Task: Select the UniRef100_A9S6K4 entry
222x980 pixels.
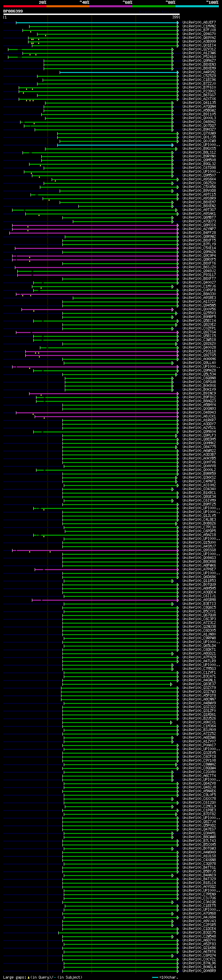Action: 199,179
